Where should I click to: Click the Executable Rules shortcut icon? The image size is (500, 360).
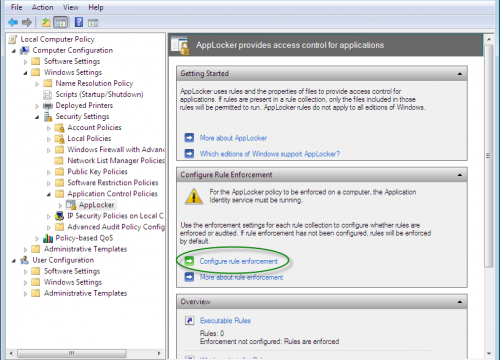(189, 321)
